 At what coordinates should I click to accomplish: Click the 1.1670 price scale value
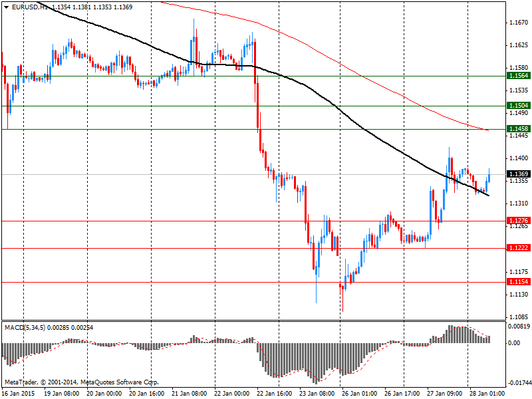click(x=519, y=23)
